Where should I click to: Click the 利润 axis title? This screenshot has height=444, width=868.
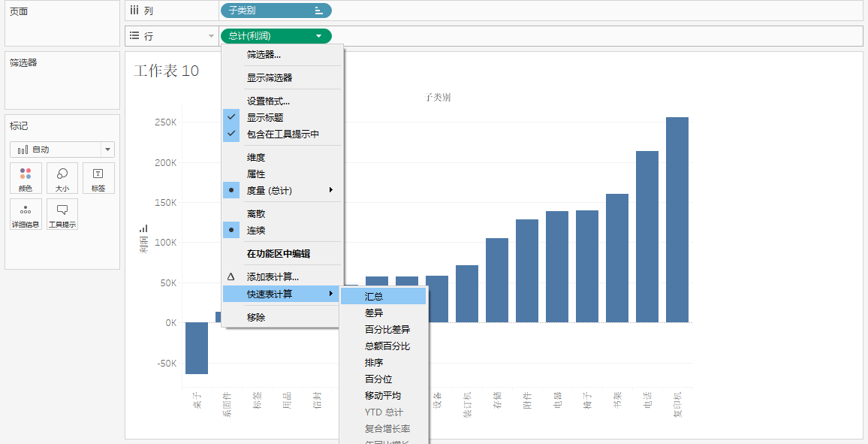tap(143, 244)
